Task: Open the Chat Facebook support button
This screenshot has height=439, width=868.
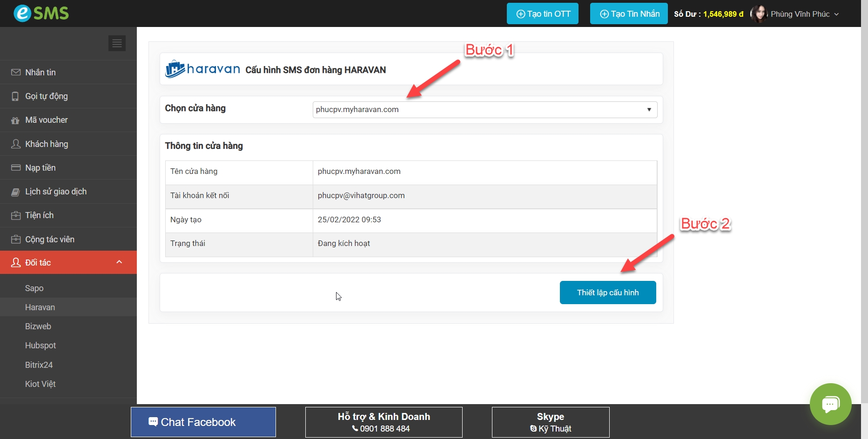Action: coord(203,422)
